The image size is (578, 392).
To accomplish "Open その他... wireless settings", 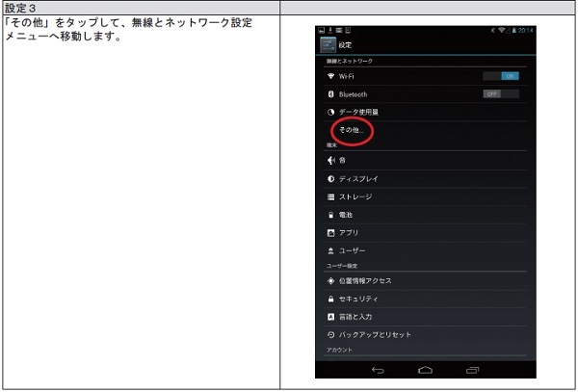I will [352, 129].
